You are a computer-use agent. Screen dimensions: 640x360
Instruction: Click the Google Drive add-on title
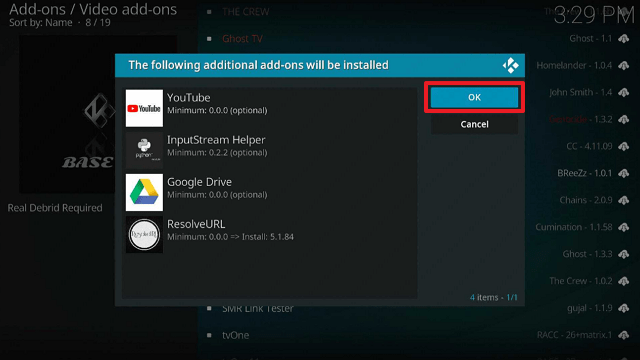point(199,182)
